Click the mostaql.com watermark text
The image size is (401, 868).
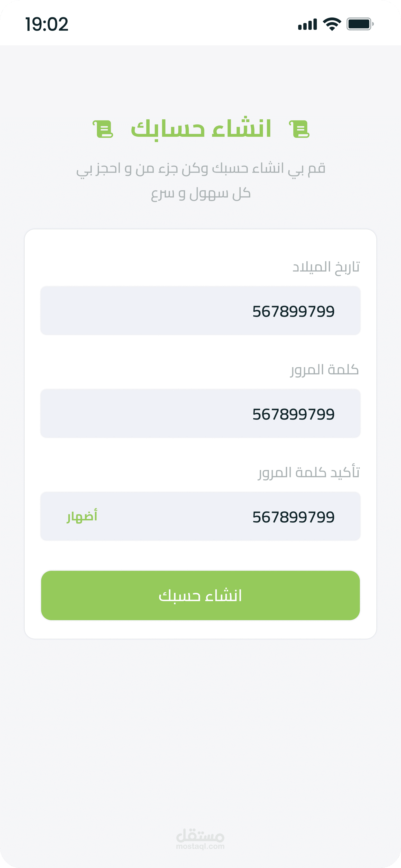point(200,846)
